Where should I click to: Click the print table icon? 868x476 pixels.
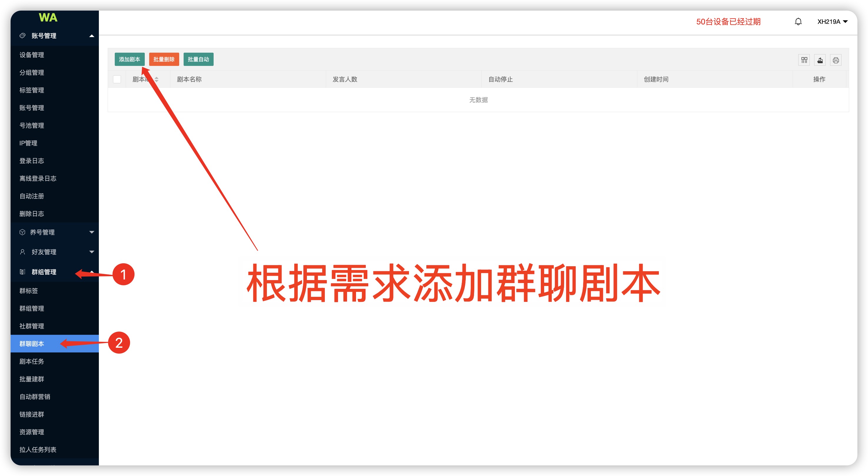[836, 60]
